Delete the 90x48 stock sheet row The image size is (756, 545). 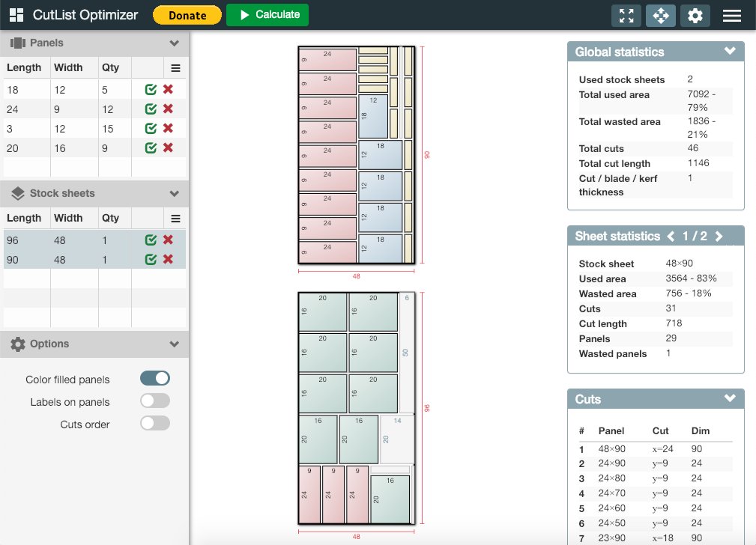tap(168, 259)
